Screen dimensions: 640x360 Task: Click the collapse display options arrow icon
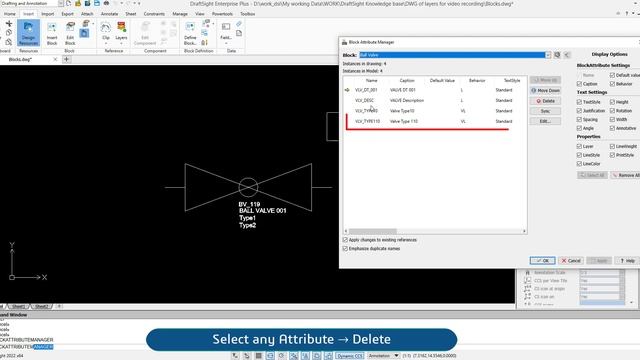[567, 55]
